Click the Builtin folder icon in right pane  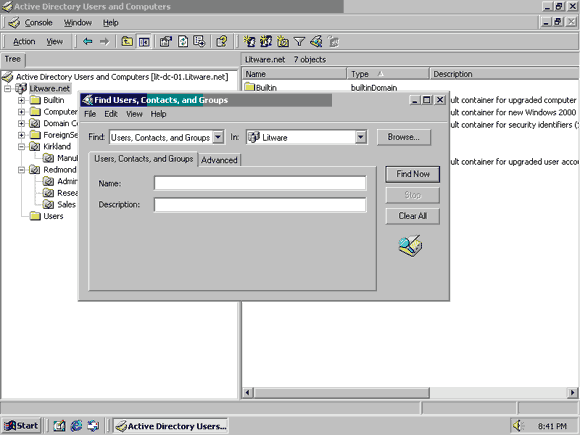250,87
